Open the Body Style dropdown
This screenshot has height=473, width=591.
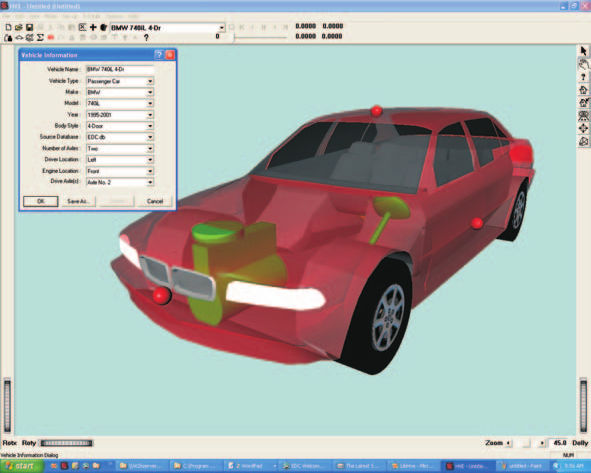pos(150,126)
